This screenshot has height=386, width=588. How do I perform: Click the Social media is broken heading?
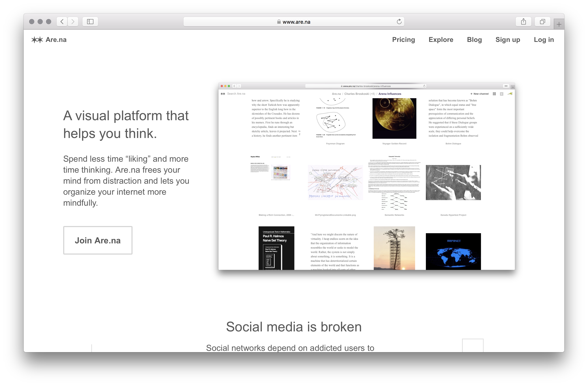click(x=294, y=327)
